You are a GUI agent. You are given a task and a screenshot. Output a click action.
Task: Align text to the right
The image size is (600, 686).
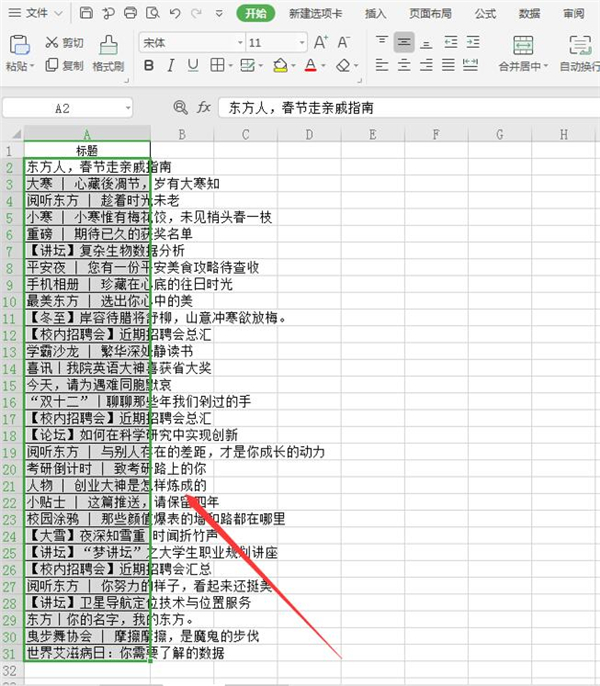[426, 65]
